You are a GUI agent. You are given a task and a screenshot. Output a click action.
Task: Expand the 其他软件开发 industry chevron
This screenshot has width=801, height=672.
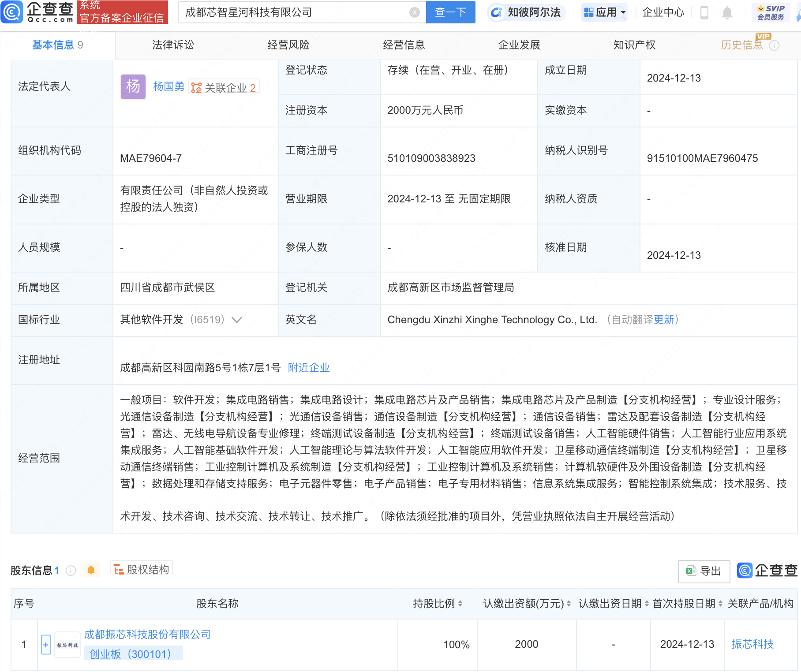(237, 320)
